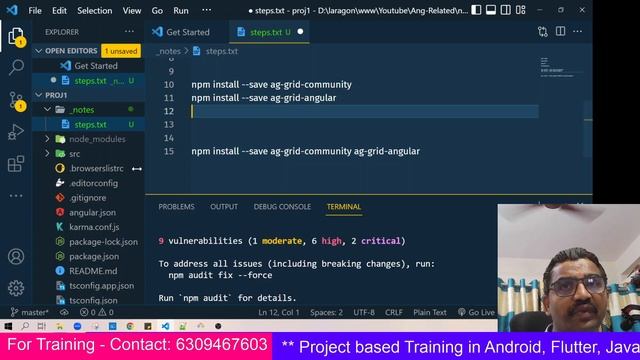Open errors and warnings count in status bar

point(97,313)
